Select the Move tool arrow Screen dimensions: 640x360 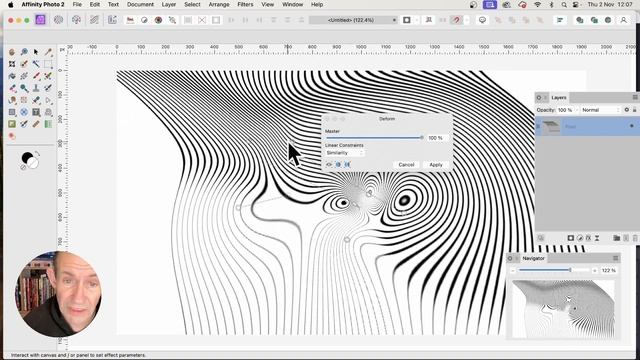click(x=36, y=52)
